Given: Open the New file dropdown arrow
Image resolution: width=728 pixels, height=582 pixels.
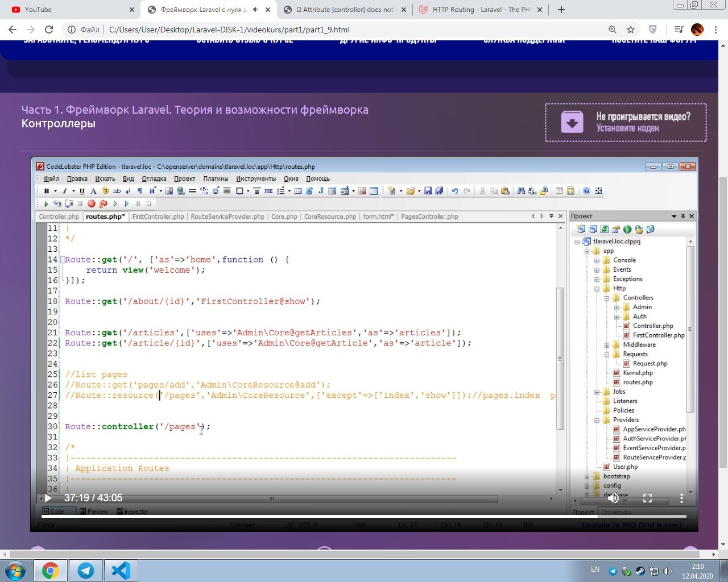Looking at the screenshot, I should [401, 191].
